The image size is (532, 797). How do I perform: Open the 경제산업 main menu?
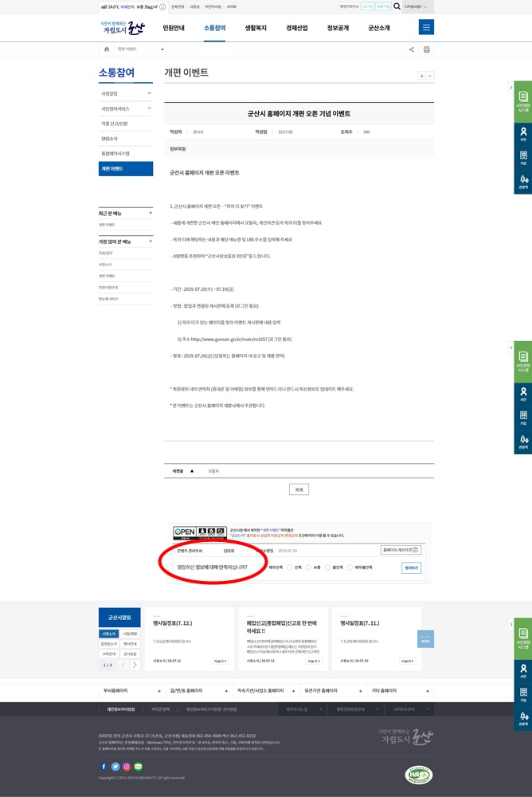coord(297,28)
